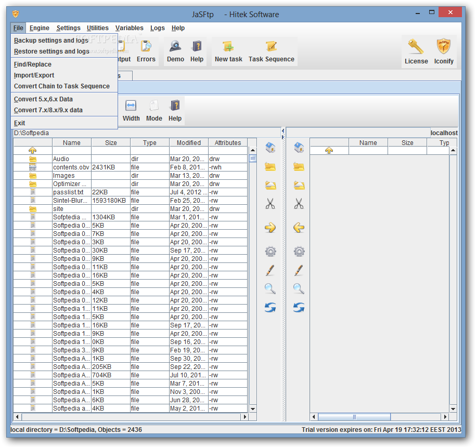
Task: Select the site folder row
Action: pyautogui.click(x=131, y=209)
